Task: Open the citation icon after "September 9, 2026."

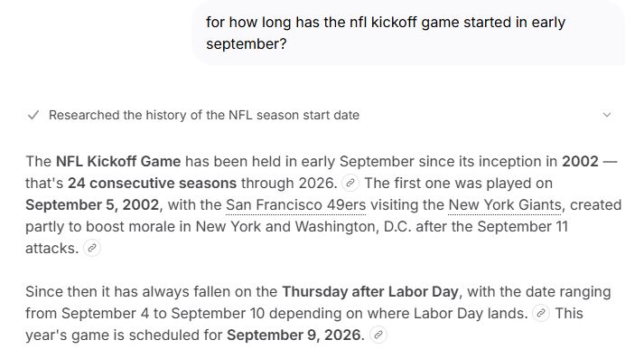Action: [378, 335]
